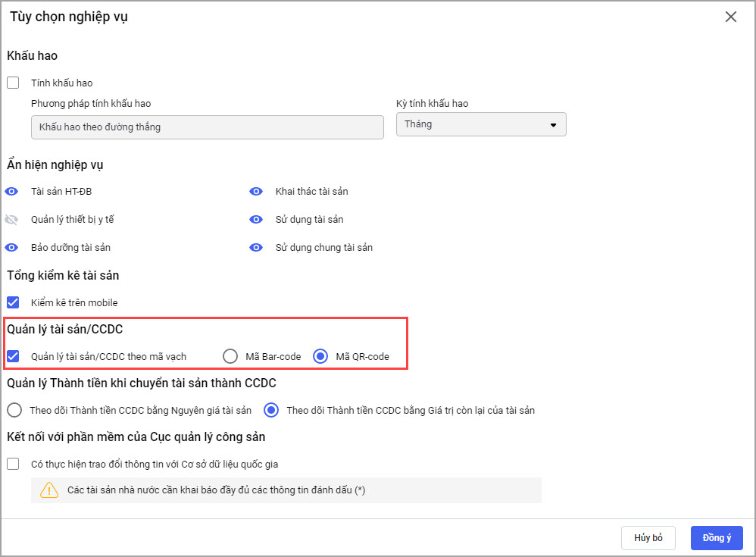Viewport: 756px width, 557px height.
Task: Choose Theo dõi Thành tiền bằng Nguyên giá tài sản
Action: [14, 411]
